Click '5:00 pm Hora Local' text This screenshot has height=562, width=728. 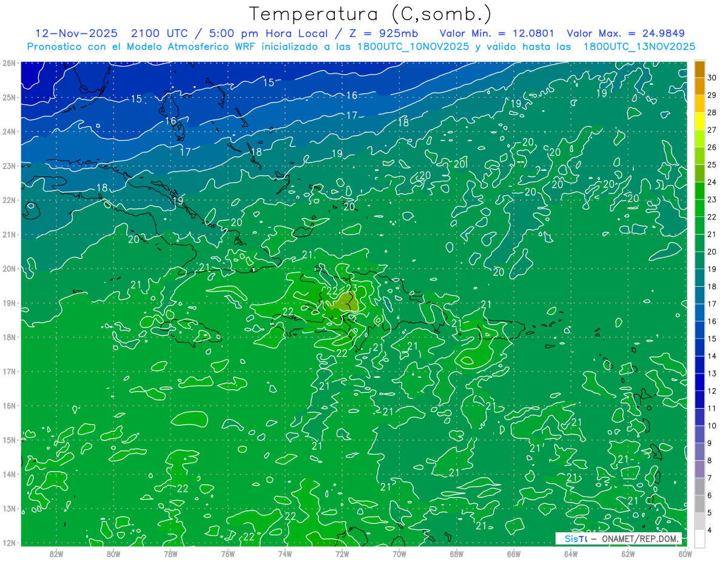[269, 33]
